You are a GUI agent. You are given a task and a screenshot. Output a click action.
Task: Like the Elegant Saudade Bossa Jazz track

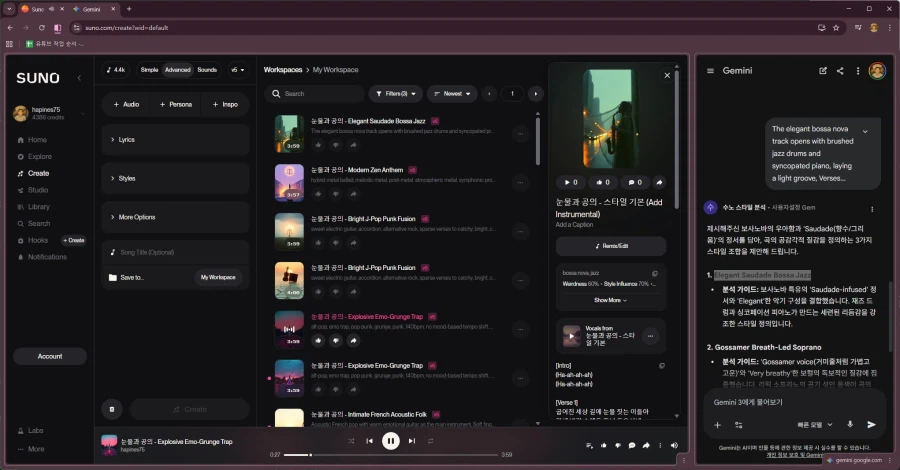click(319, 145)
